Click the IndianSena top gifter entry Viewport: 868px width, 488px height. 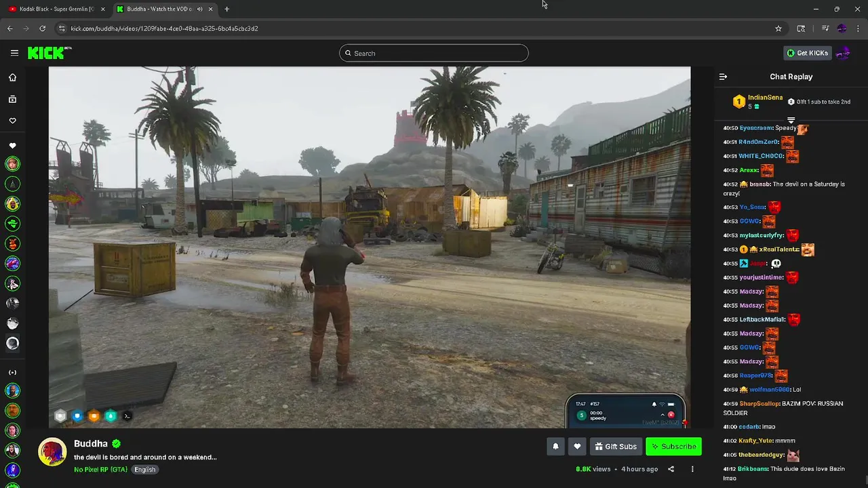tap(757, 102)
